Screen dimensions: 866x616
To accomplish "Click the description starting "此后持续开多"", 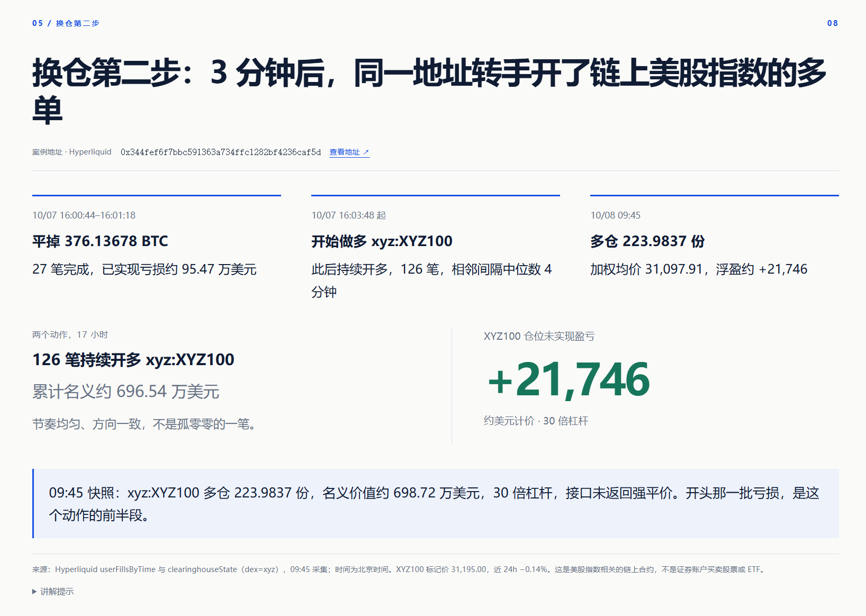I will tap(431, 280).
